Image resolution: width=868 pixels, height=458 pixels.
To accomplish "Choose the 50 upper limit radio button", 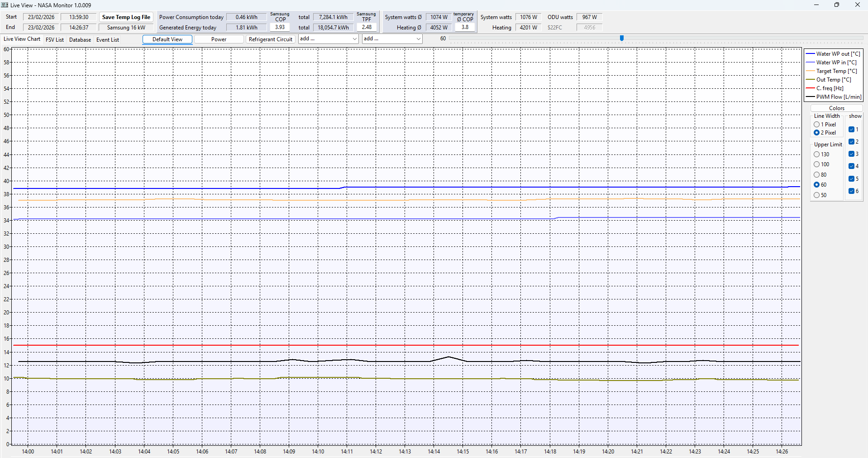I will pos(817,195).
